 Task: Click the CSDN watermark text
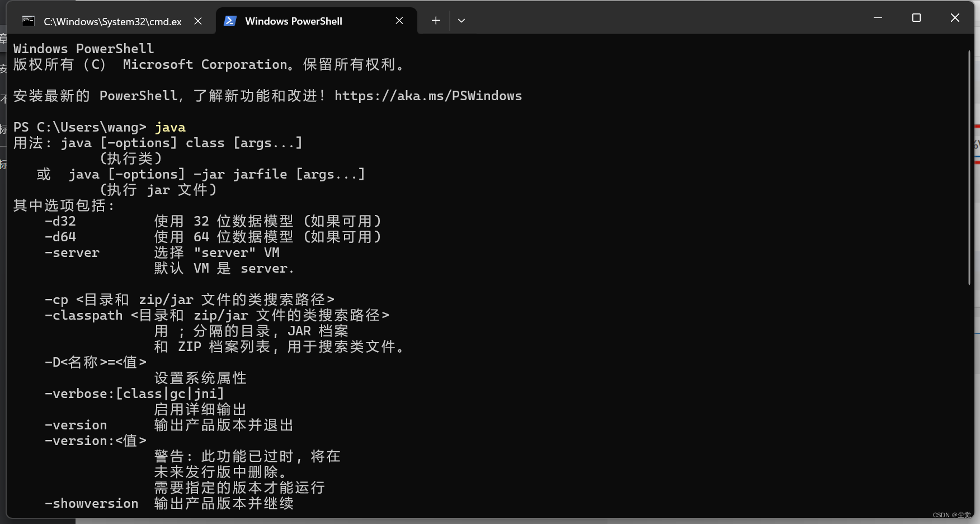coord(952,515)
